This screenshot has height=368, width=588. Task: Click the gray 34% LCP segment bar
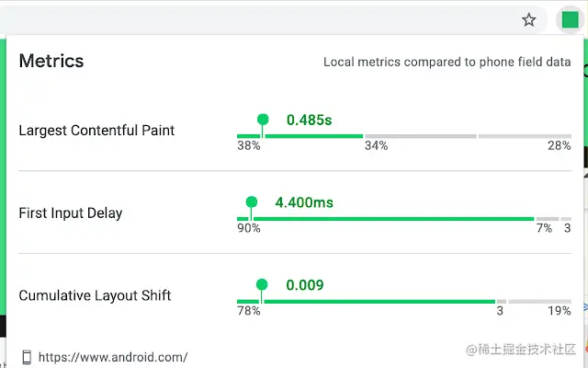pyautogui.click(x=421, y=136)
